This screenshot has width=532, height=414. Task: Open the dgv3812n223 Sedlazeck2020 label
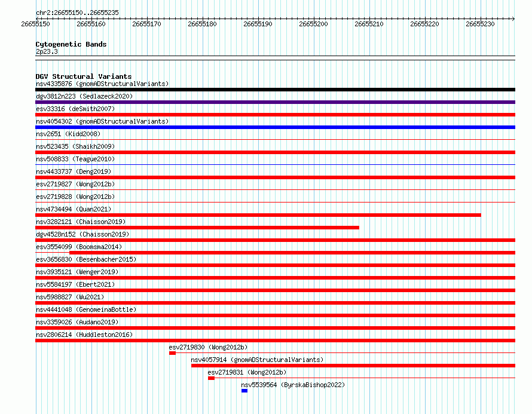tap(84, 96)
